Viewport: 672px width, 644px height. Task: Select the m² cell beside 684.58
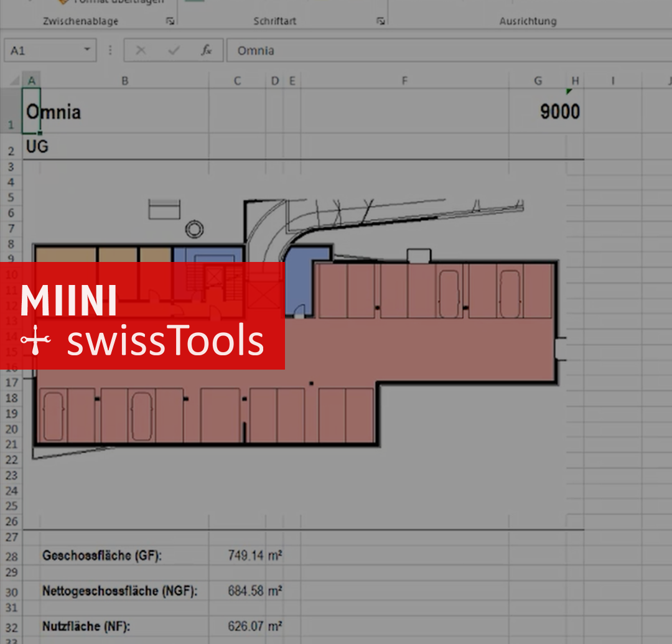[275, 591]
